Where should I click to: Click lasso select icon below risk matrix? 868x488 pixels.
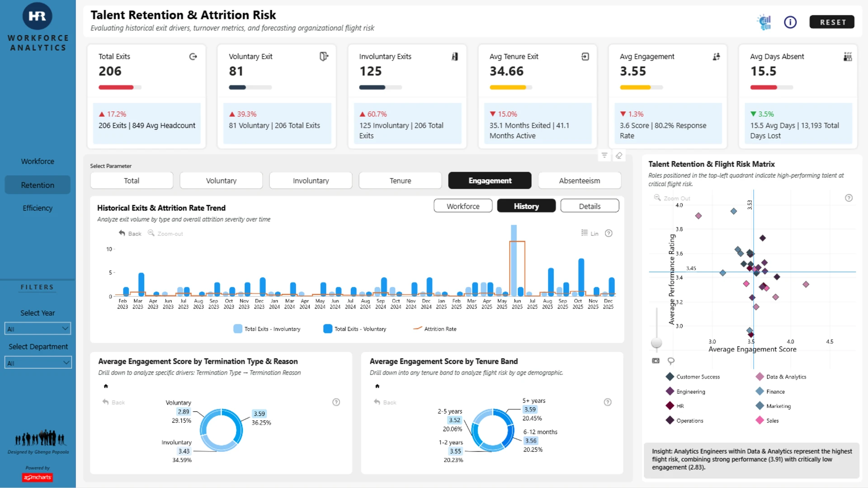(671, 361)
